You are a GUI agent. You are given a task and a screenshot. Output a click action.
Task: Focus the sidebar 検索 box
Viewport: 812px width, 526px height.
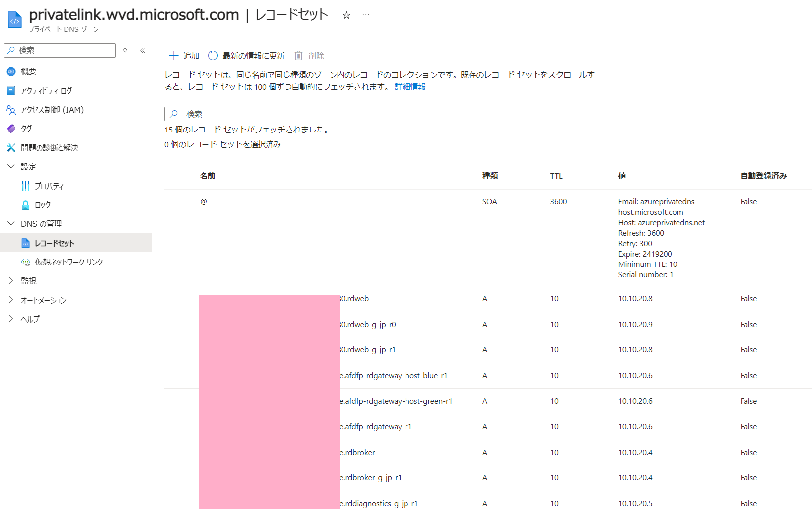click(60, 50)
